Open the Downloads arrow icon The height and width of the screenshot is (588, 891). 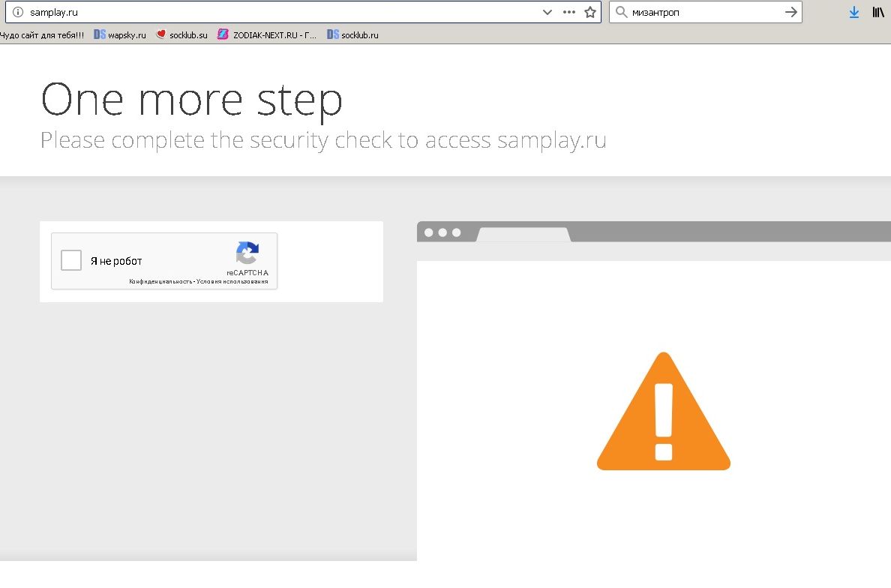(x=853, y=12)
